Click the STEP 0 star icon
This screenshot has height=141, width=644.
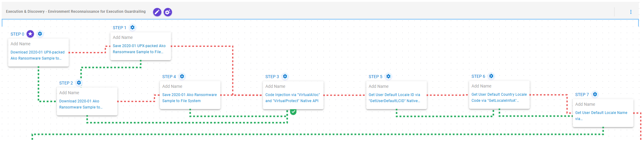(x=30, y=34)
